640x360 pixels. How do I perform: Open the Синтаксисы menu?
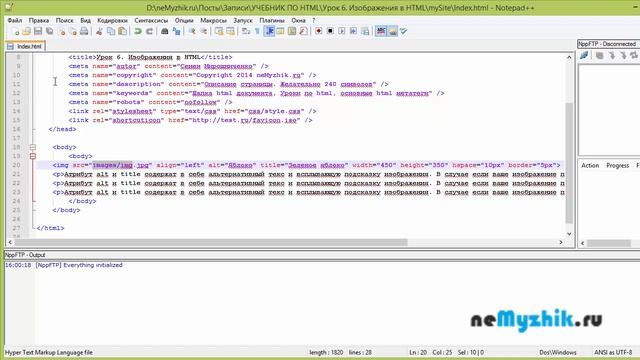tap(151, 20)
